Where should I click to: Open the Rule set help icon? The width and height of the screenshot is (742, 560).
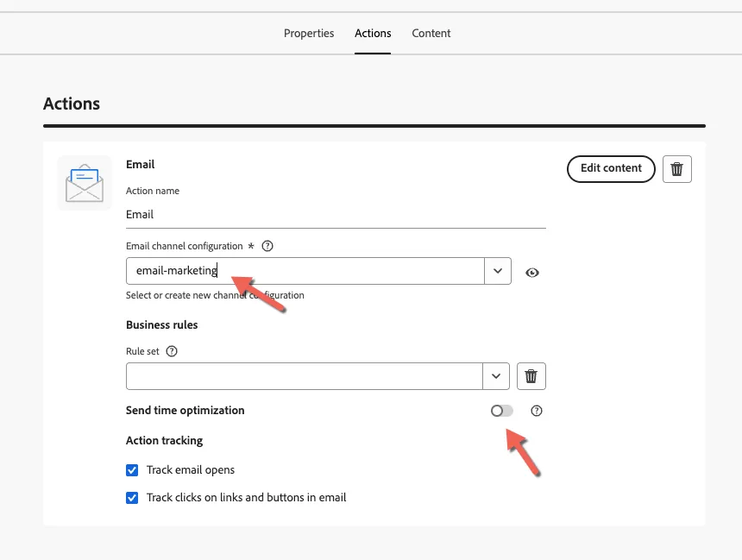coord(172,351)
